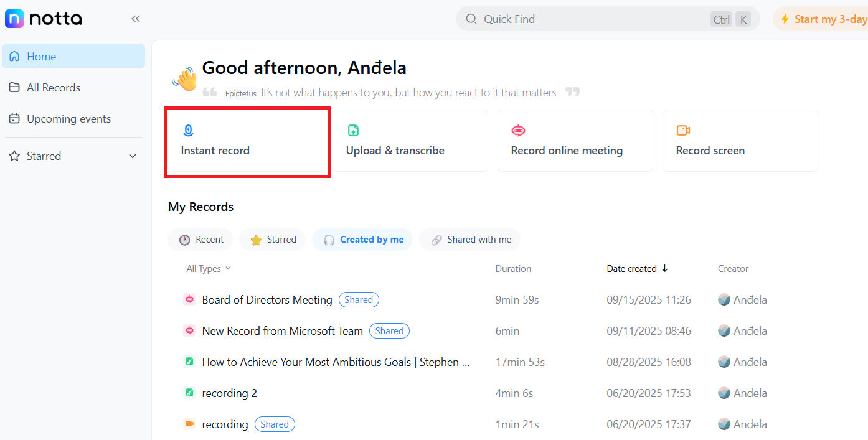Click Shared badge on New Record from Microsoft Team
868x440 pixels.
click(389, 331)
